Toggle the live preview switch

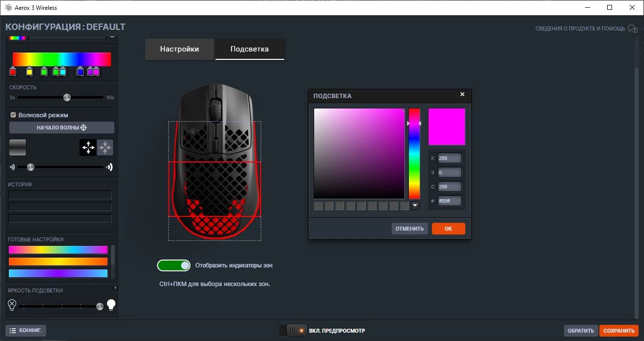tap(293, 331)
